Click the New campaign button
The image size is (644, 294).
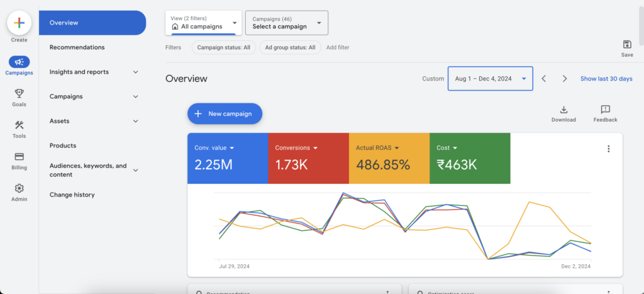(225, 113)
